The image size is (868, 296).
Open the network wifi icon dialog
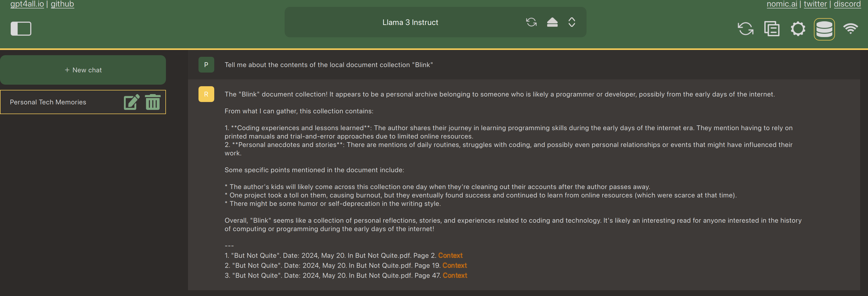click(850, 29)
